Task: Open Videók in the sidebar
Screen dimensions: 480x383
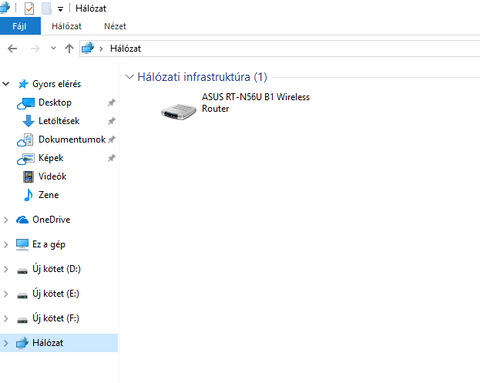Action: coord(52,176)
